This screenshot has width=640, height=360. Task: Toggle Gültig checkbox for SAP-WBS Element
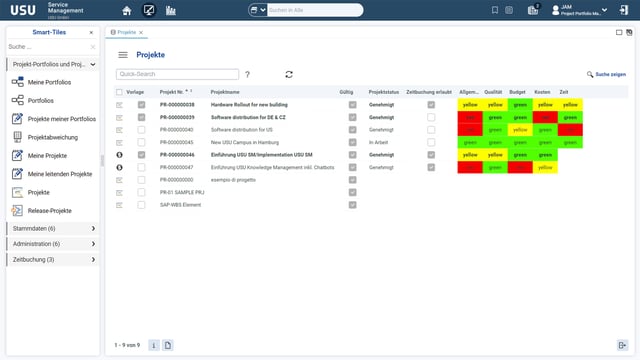353,205
